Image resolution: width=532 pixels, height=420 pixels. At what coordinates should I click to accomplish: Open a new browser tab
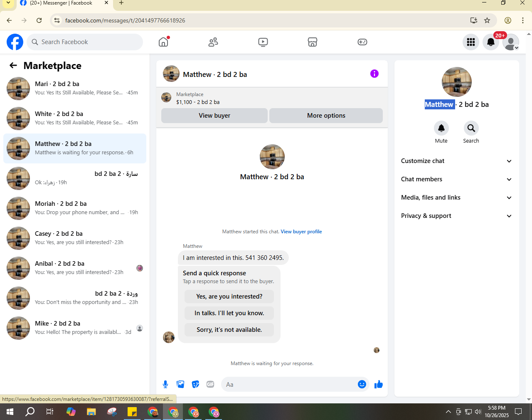click(121, 3)
